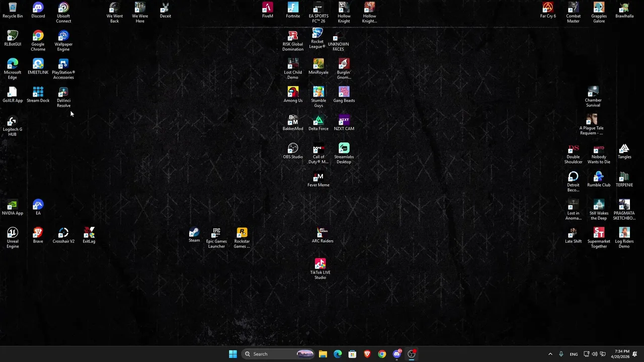
Task: Select the Unreal Engine shortcut
Action: pyautogui.click(x=13, y=238)
